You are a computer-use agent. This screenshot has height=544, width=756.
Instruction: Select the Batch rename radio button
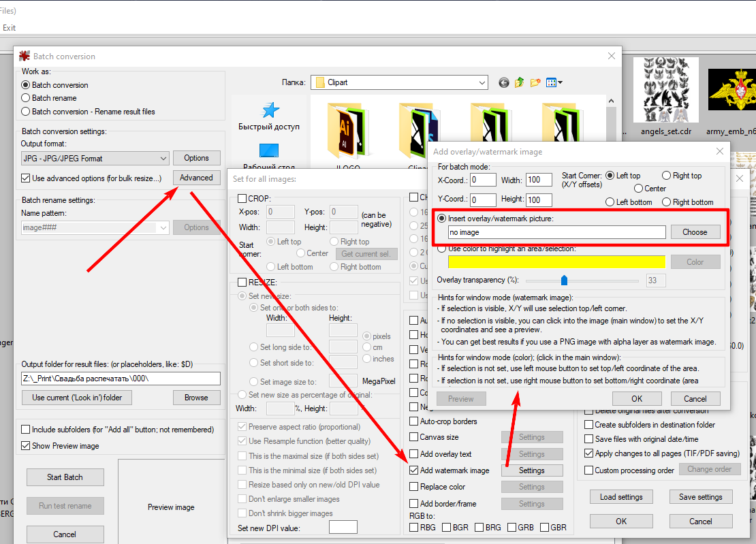pos(26,98)
